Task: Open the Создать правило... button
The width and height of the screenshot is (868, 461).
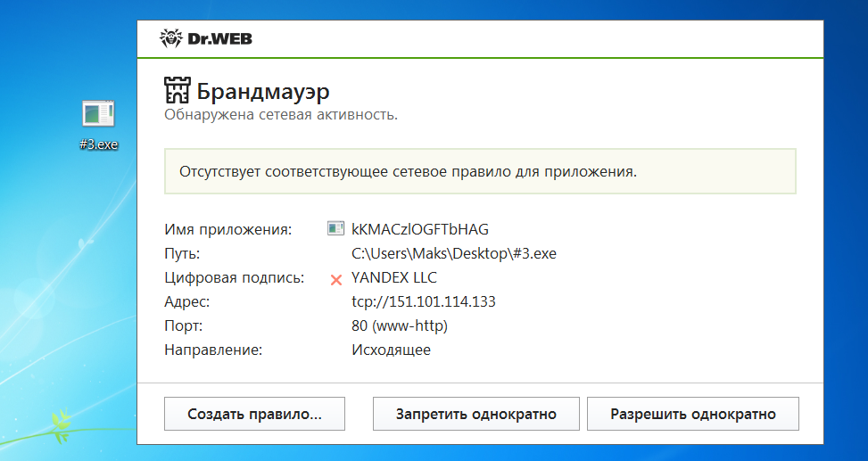Action: pos(254,414)
